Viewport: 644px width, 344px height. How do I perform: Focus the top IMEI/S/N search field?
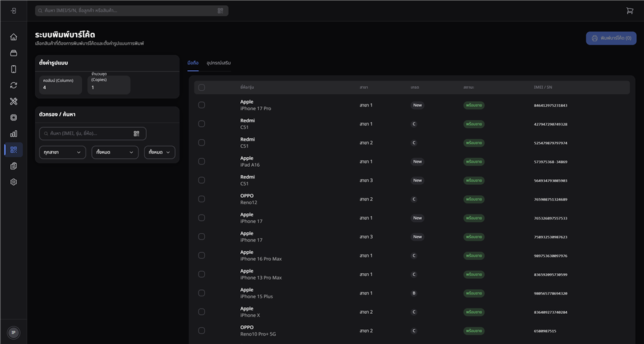point(131,11)
